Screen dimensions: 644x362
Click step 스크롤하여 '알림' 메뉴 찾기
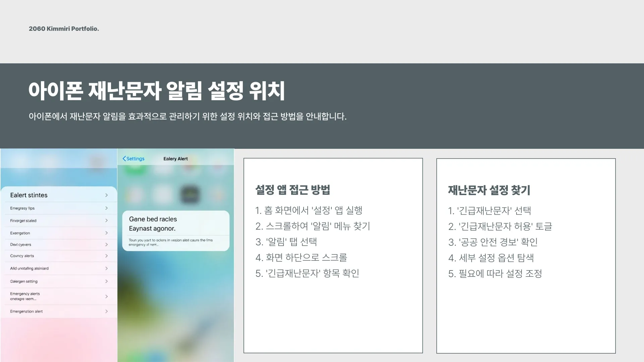click(x=313, y=226)
